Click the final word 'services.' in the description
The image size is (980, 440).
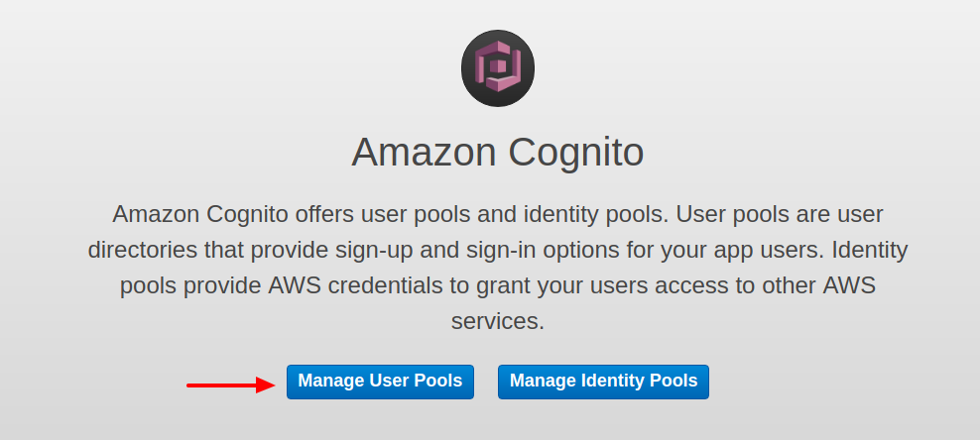tap(498, 322)
